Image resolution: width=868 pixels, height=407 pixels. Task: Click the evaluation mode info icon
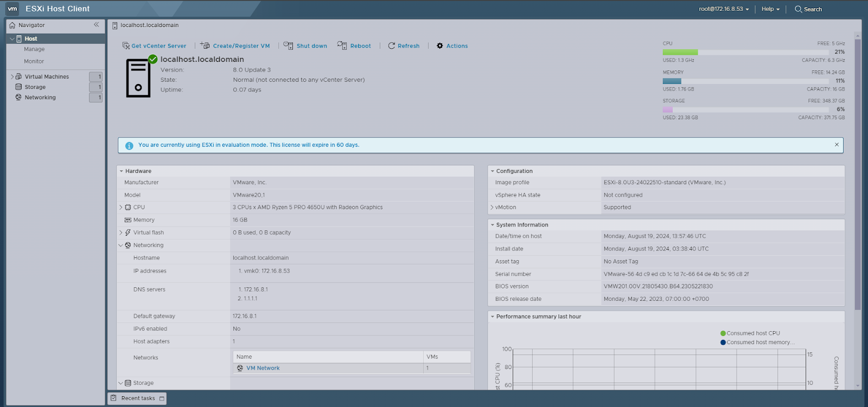tap(129, 146)
